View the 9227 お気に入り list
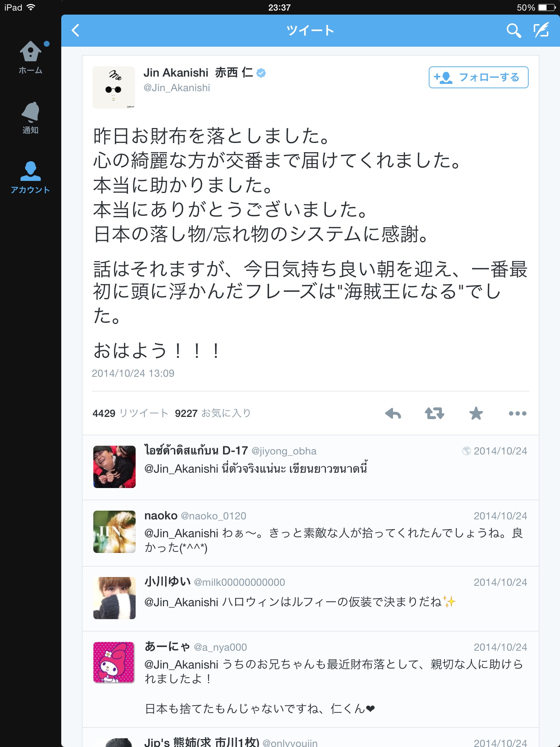 click(x=213, y=413)
